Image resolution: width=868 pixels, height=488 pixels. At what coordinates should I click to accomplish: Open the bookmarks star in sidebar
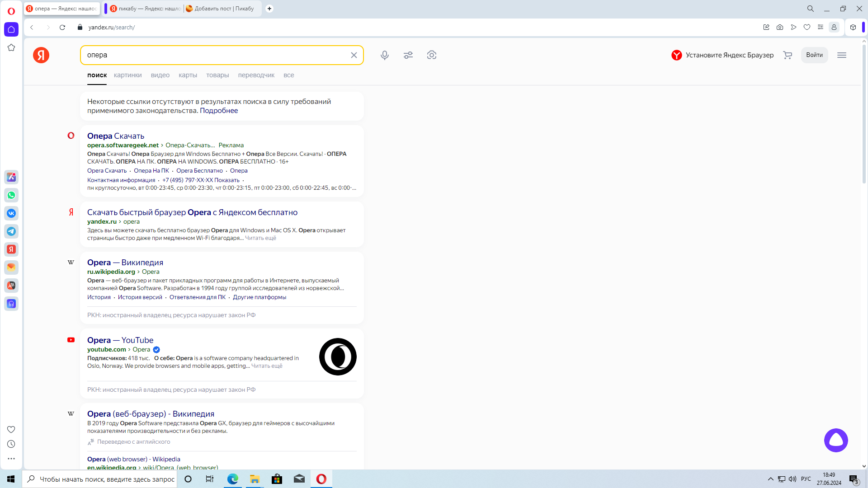(x=11, y=47)
